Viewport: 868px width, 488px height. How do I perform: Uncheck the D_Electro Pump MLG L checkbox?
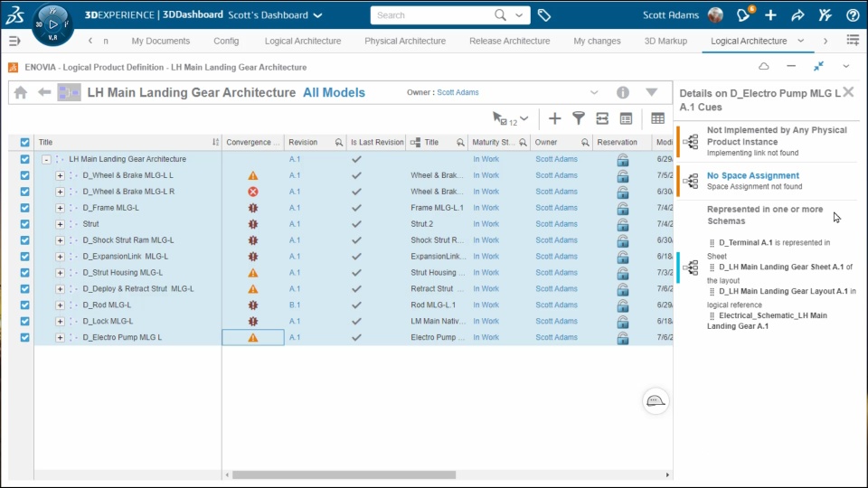pyautogui.click(x=25, y=337)
